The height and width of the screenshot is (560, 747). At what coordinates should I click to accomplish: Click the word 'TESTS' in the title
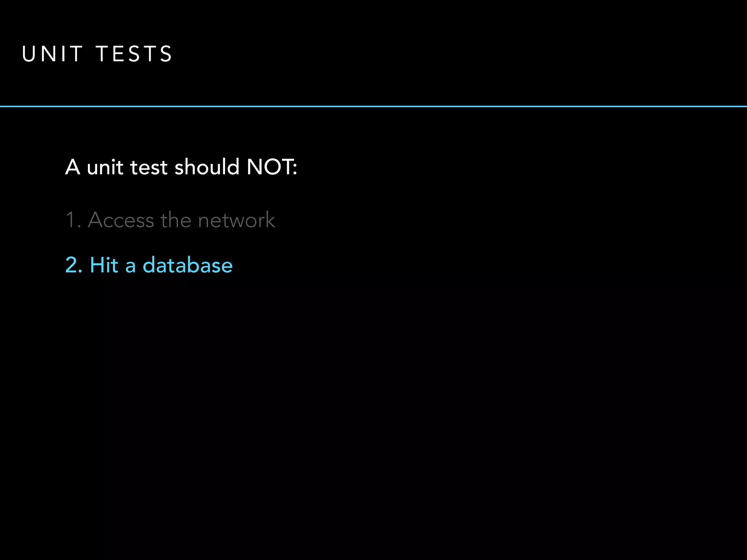(x=134, y=54)
